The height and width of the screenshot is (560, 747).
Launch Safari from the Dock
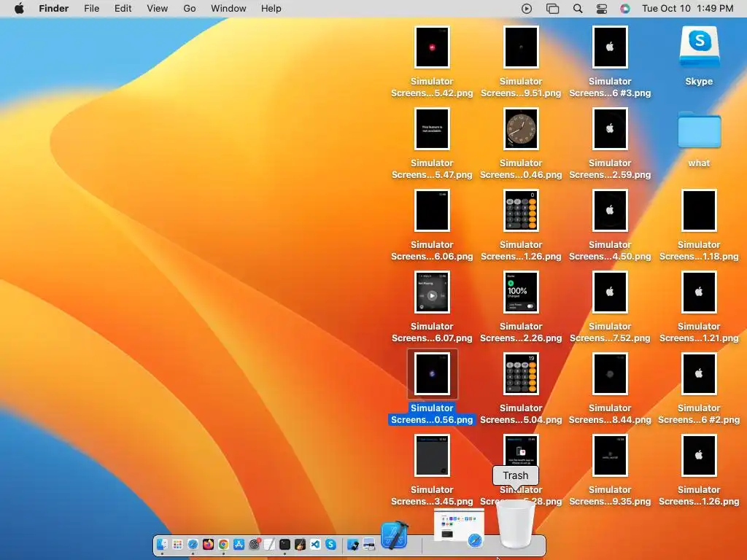[193, 544]
